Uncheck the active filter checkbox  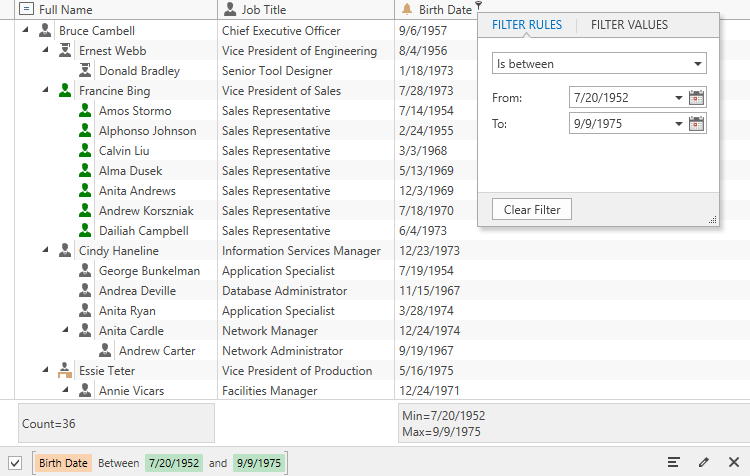(15, 463)
